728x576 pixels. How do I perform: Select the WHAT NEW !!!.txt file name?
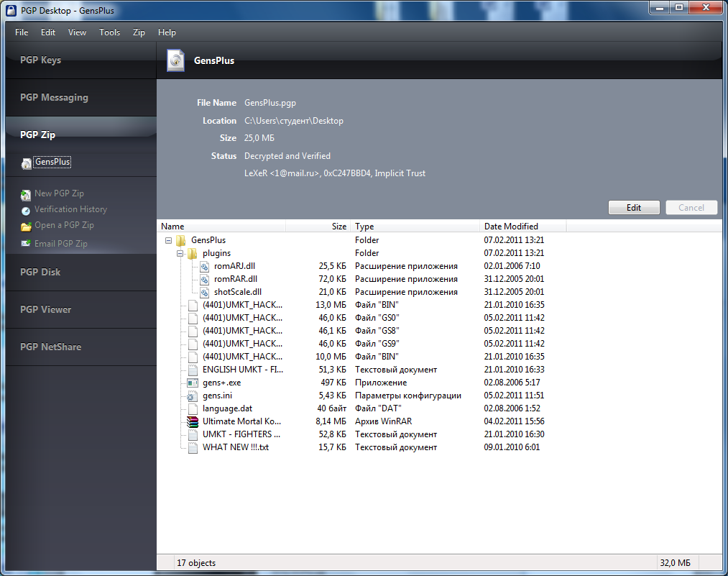(x=236, y=447)
